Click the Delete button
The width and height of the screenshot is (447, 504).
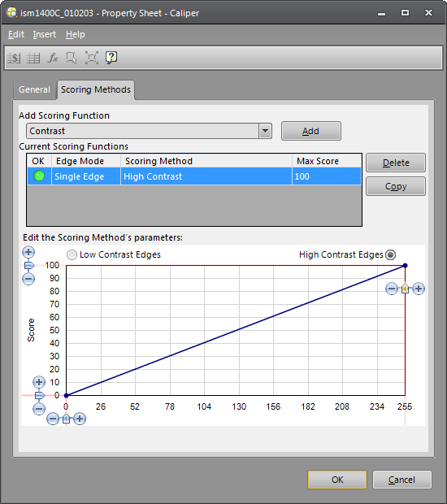click(396, 163)
